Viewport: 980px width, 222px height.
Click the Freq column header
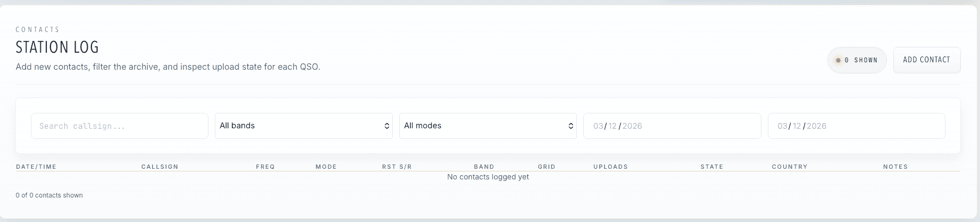click(265, 167)
